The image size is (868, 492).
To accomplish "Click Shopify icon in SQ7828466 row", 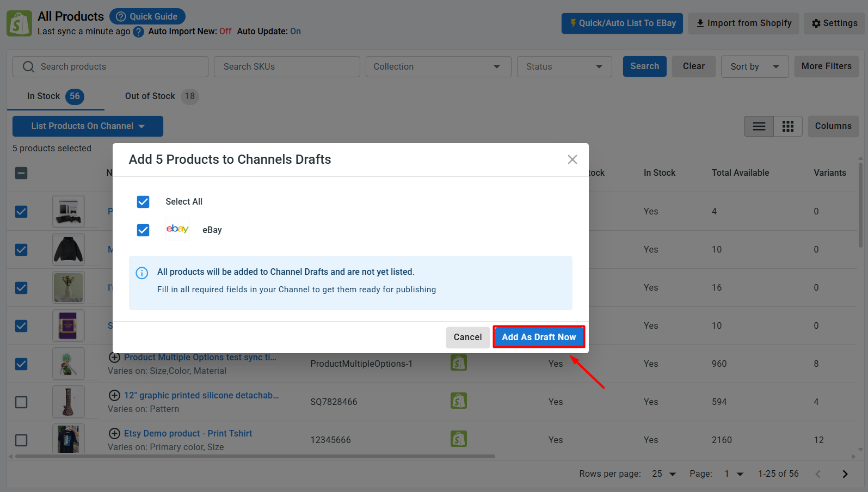I will coord(459,401).
